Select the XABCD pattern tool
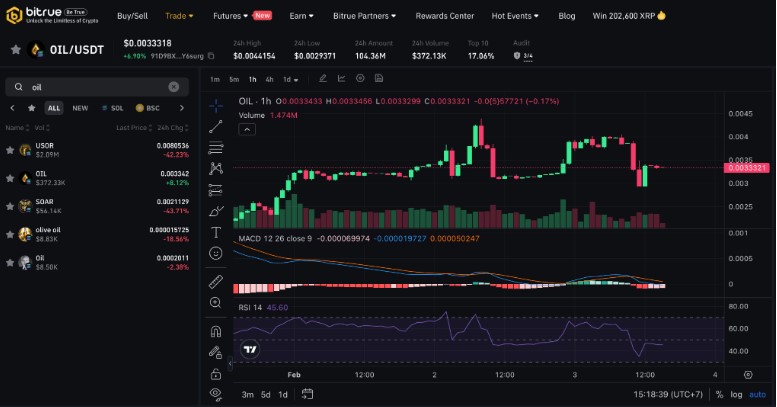Image resolution: width=777 pixels, height=407 pixels. click(216, 169)
